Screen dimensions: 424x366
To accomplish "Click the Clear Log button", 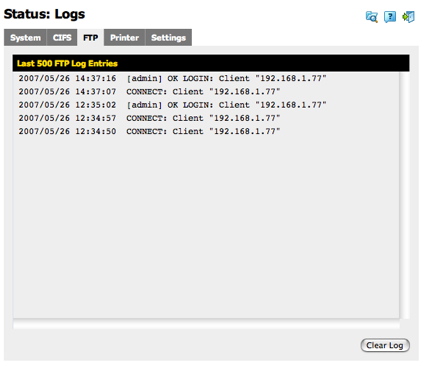I will (385, 345).
